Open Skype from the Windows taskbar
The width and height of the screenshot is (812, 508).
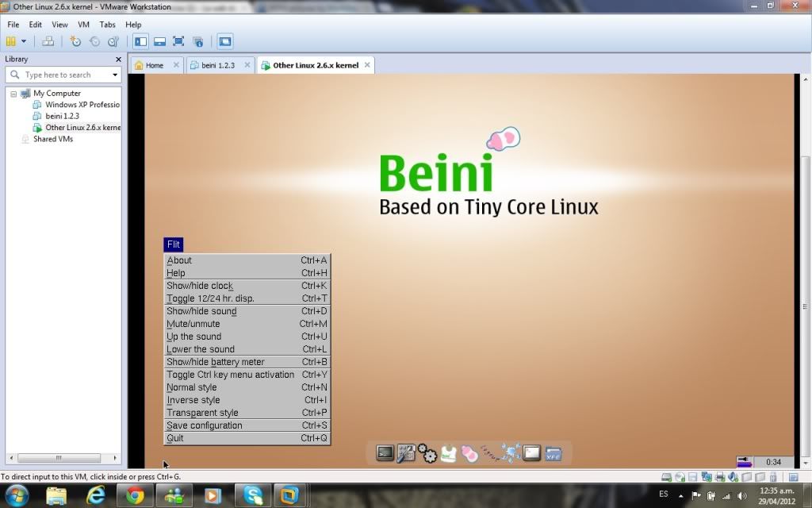[253, 495]
